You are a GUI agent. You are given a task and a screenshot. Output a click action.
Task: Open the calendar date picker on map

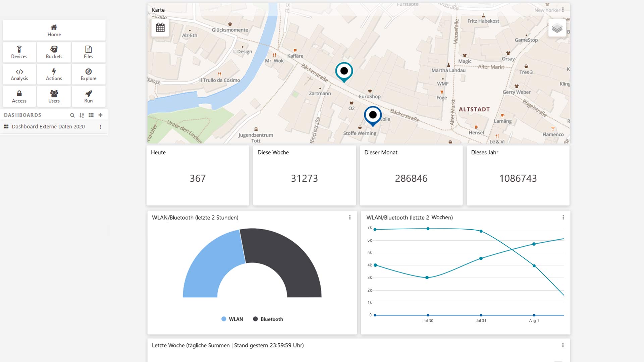pyautogui.click(x=160, y=27)
